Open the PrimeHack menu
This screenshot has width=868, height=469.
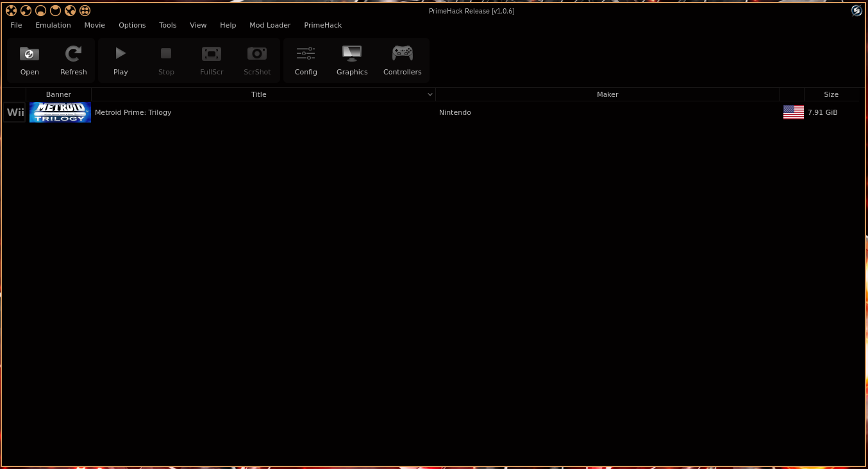click(323, 25)
